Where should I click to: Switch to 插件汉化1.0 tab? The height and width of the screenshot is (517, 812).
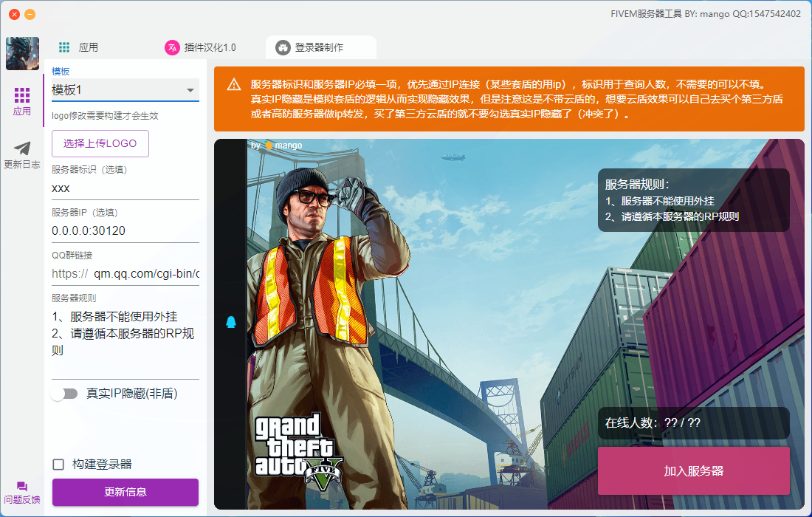tap(200, 48)
